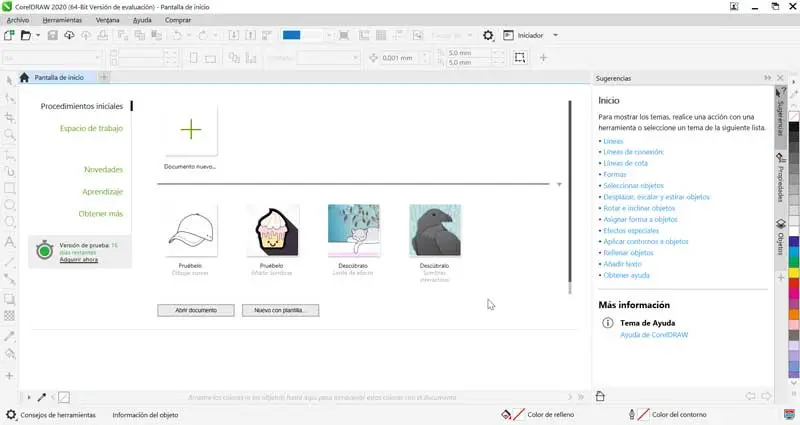Open the Comprar menu
The image size is (800, 425).
pyautogui.click(x=178, y=20)
